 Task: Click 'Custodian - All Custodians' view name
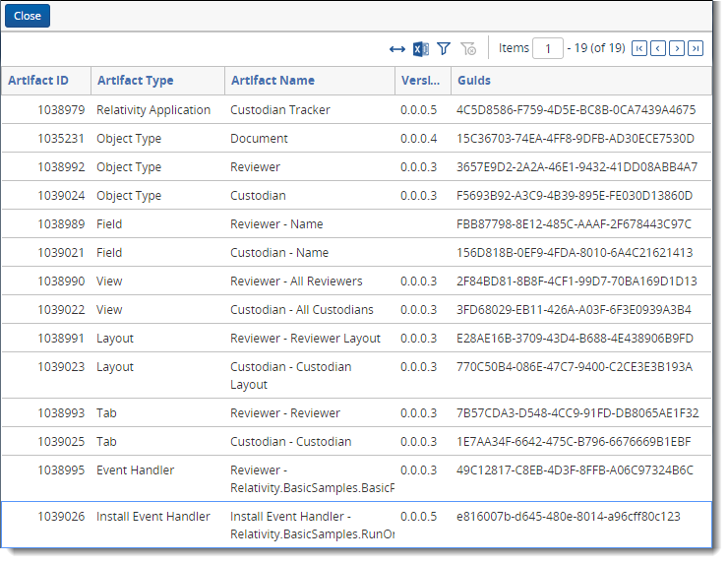(x=302, y=310)
